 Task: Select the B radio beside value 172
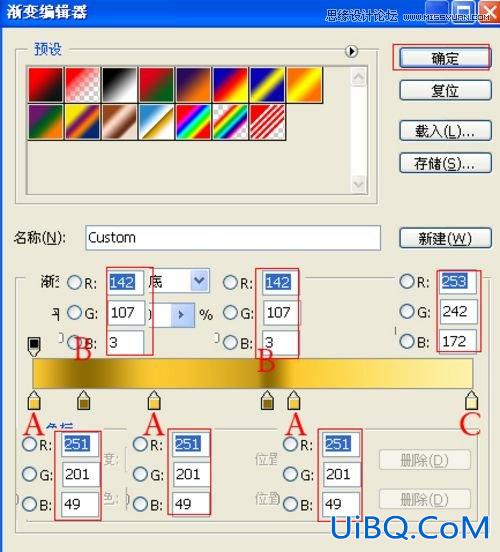click(x=407, y=341)
